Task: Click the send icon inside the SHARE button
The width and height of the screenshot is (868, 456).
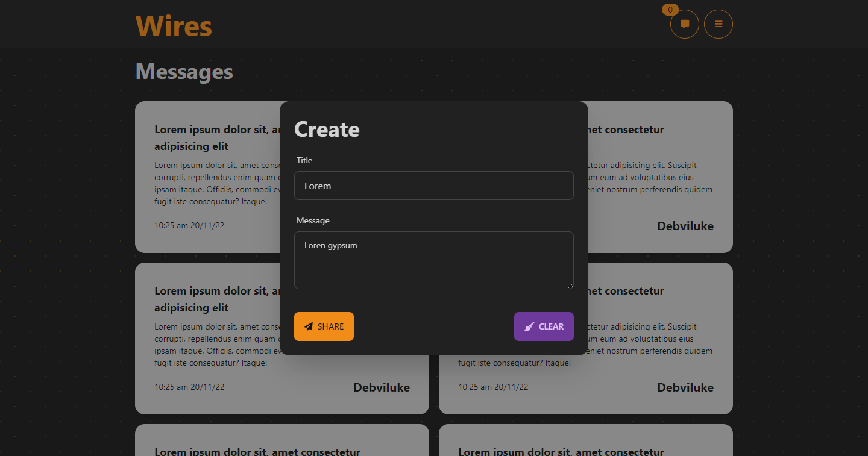Action: 309,326
